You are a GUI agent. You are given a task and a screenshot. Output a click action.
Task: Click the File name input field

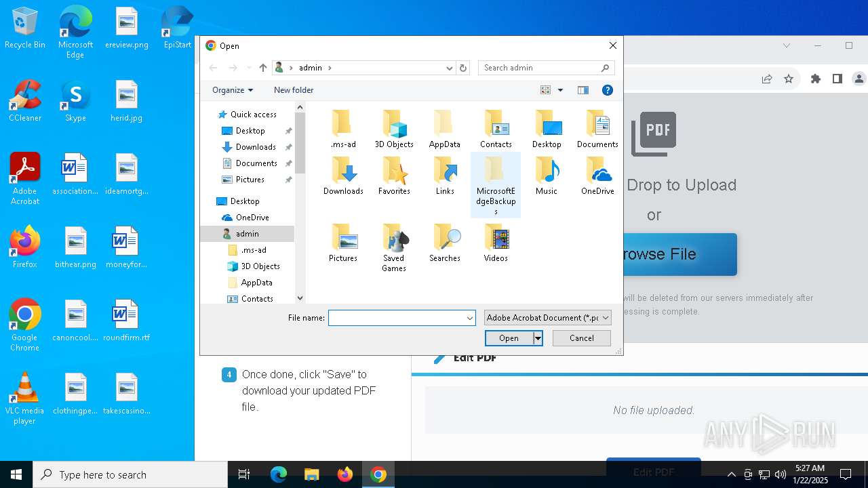point(397,318)
